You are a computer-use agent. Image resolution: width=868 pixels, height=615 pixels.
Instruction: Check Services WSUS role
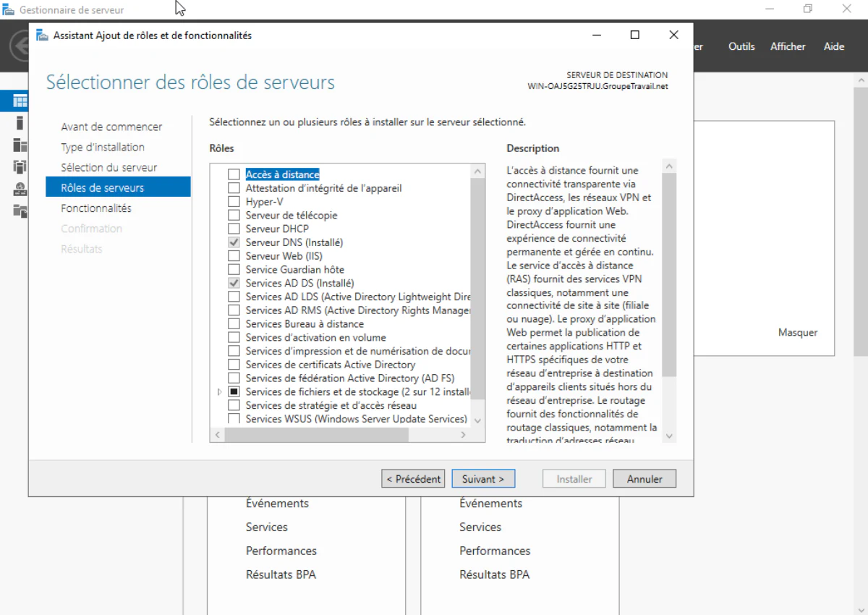tap(234, 419)
